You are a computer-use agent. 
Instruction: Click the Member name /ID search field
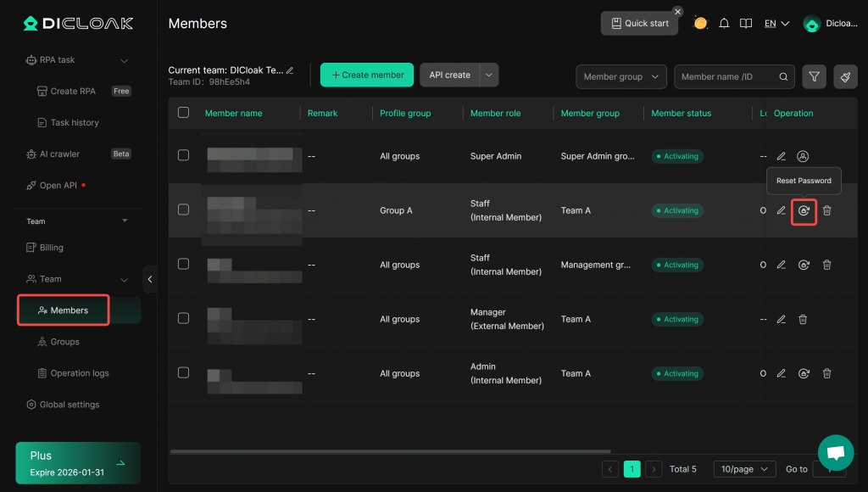pos(727,76)
